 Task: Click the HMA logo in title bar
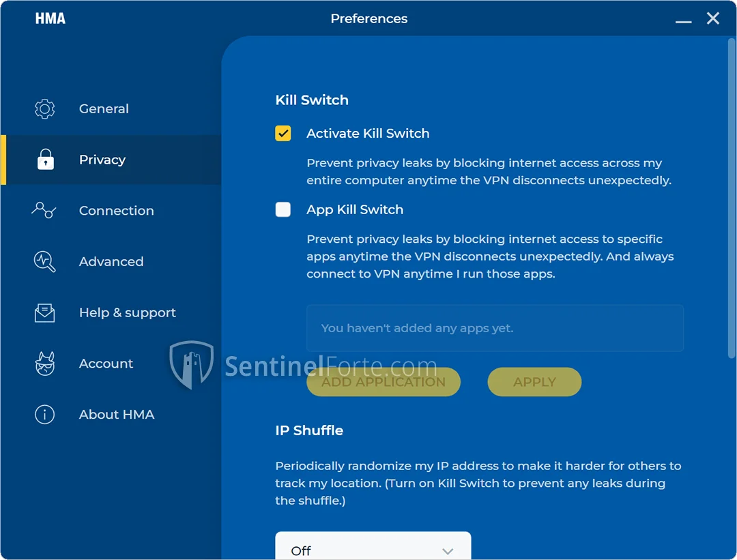50,18
